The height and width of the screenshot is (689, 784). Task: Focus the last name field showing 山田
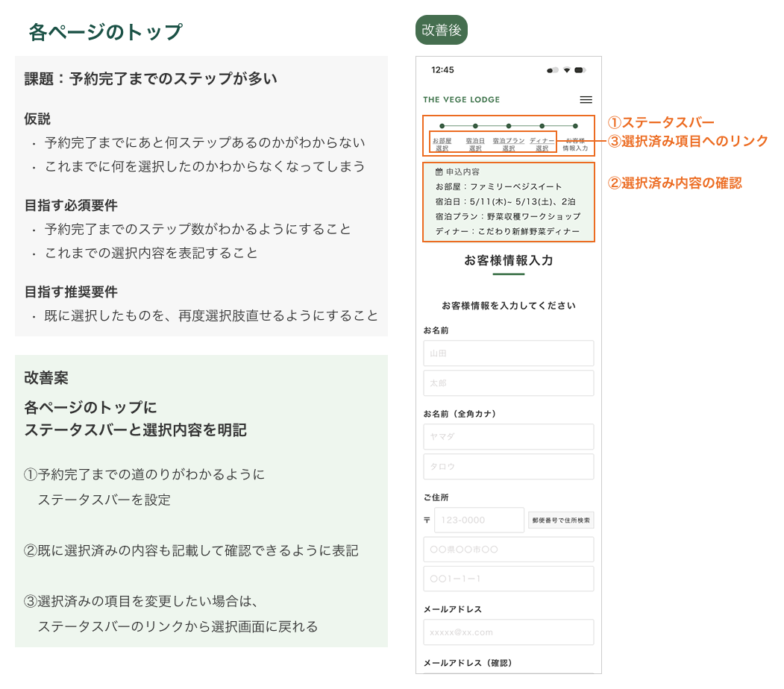click(x=508, y=353)
